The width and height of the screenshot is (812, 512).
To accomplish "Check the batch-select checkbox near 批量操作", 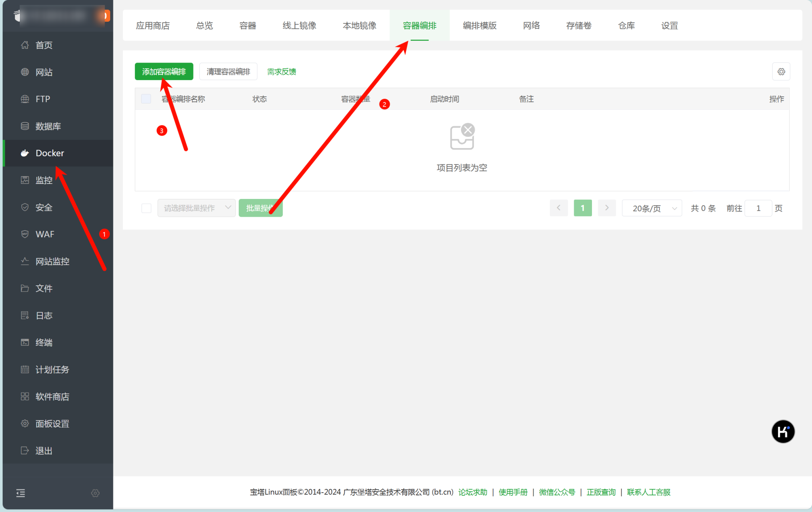I will click(146, 208).
